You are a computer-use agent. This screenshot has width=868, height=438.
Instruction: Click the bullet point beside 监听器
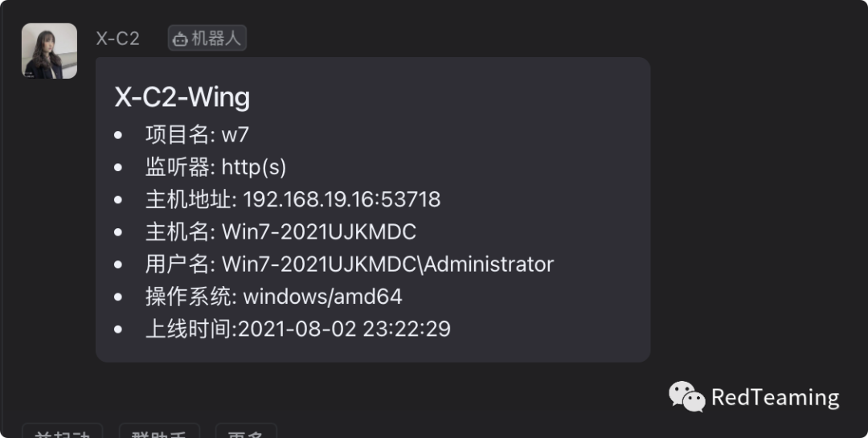click(118, 167)
